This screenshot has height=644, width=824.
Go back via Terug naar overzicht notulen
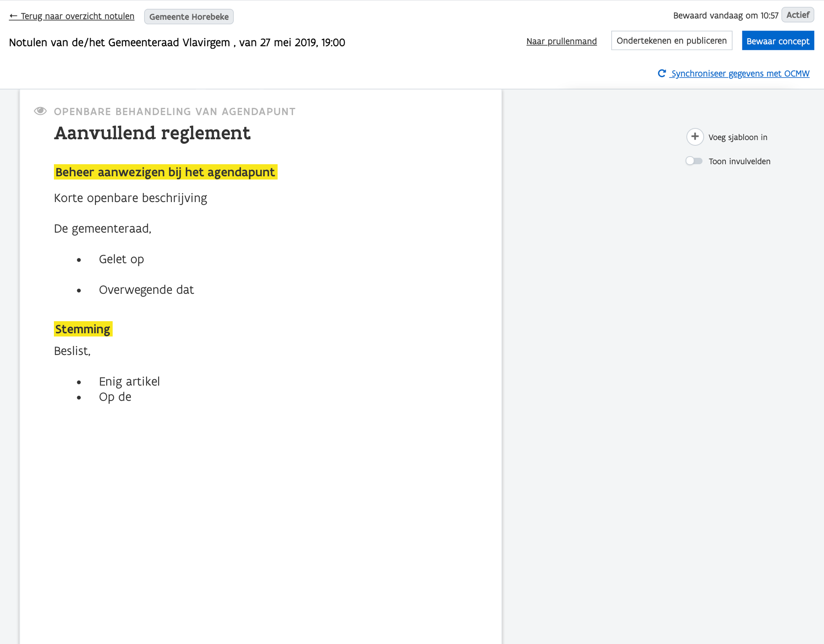coord(77,16)
